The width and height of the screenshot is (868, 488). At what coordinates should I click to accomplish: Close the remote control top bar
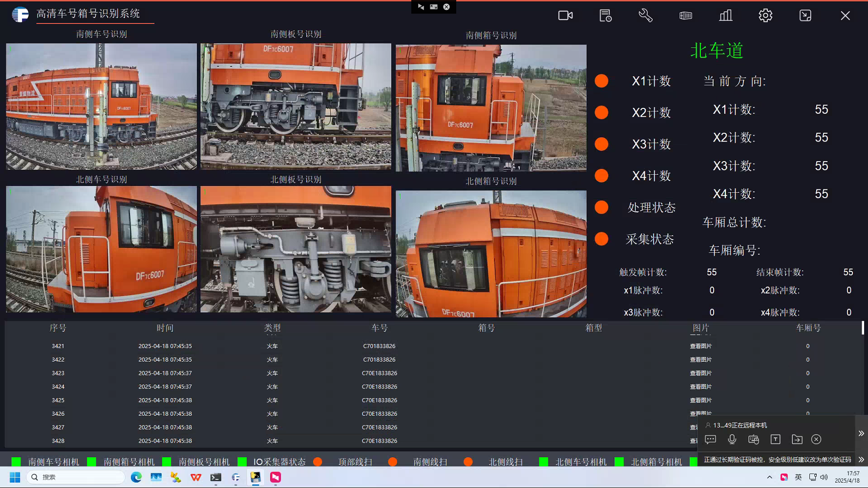(x=446, y=7)
